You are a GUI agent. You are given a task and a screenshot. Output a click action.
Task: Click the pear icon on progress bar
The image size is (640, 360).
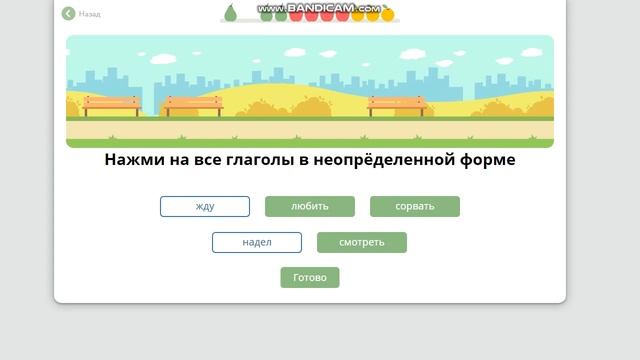[x=230, y=13]
